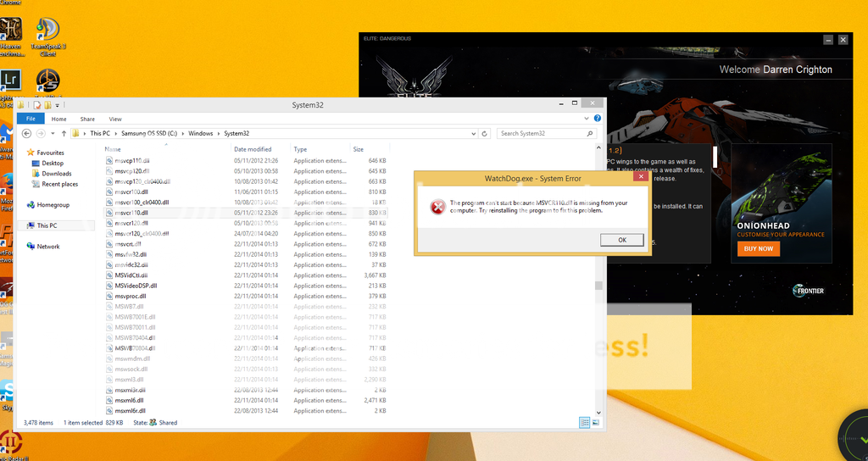The image size is (868, 461).
Task: Select This PC in the navigation pane
Action: click(x=47, y=225)
